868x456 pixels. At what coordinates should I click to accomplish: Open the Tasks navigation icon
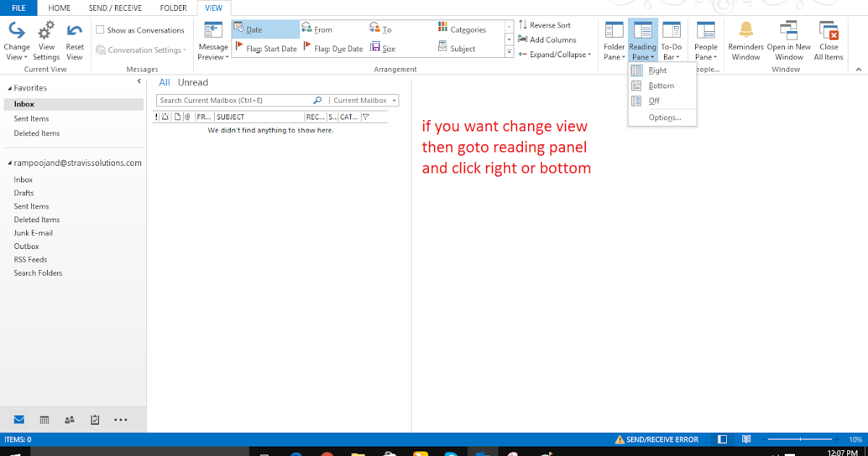[x=94, y=420]
